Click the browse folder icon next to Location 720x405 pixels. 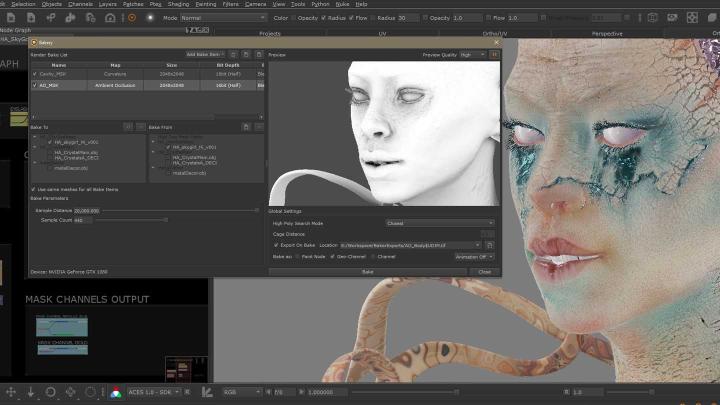pos(490,244)
